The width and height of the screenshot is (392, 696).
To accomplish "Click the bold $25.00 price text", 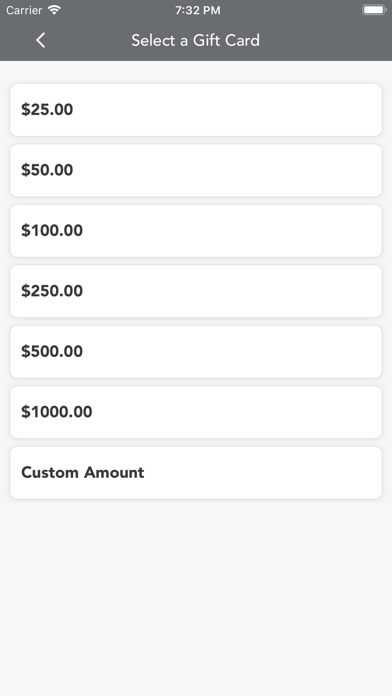I will coord(47,110).
